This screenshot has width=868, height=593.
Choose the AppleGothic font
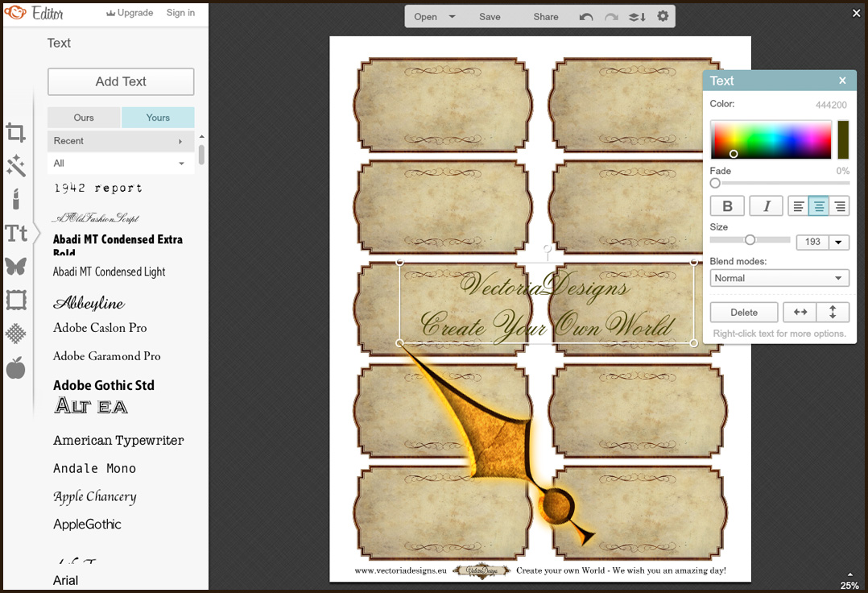[87, 525]
